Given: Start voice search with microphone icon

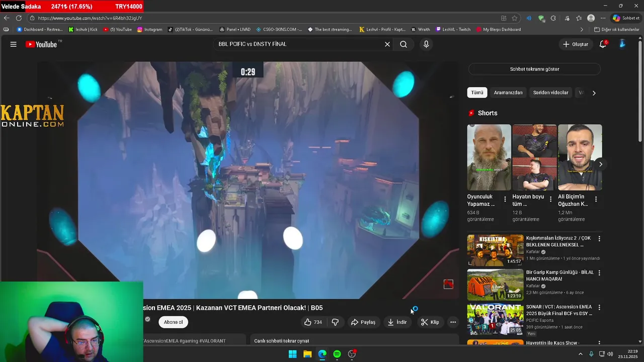Looking at the screenshot, I should click(x=426, y=44).
